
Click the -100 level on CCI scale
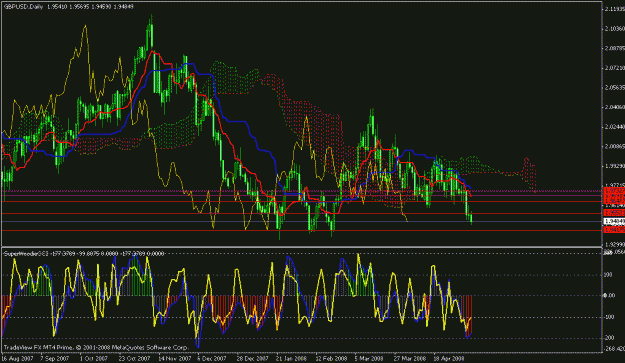(x=609, y=317)
